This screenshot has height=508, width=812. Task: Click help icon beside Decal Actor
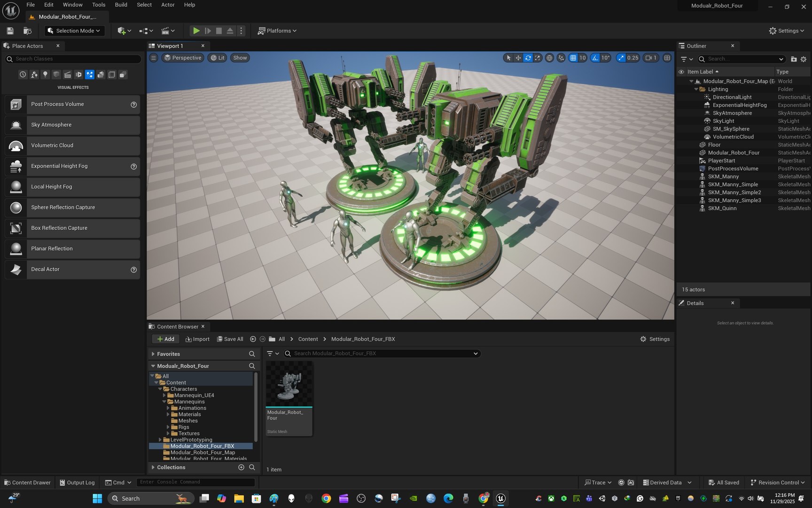click(133, 270)
